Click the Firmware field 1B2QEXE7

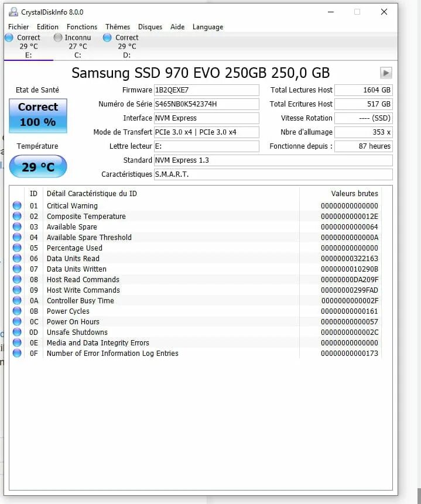tap(207, 90)
